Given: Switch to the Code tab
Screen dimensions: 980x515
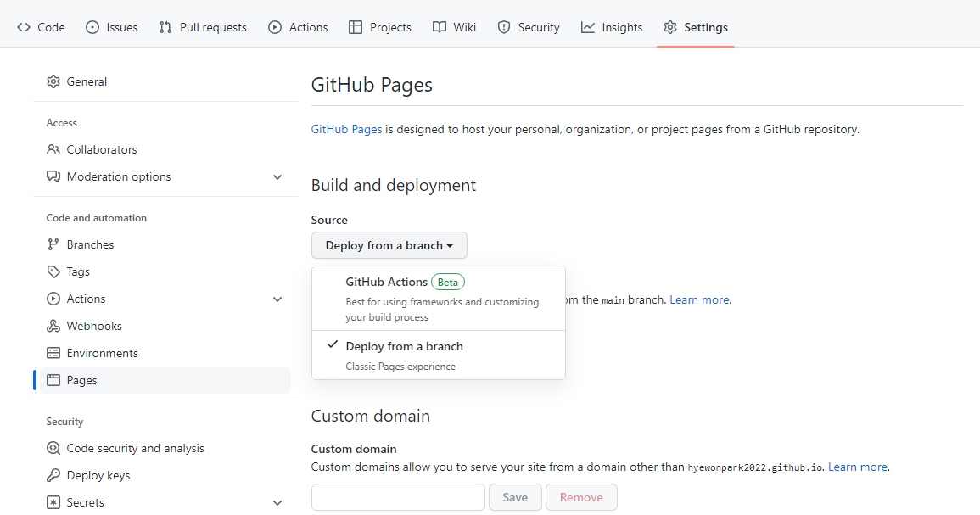Looking at the screenshot, I should (42, 27).
